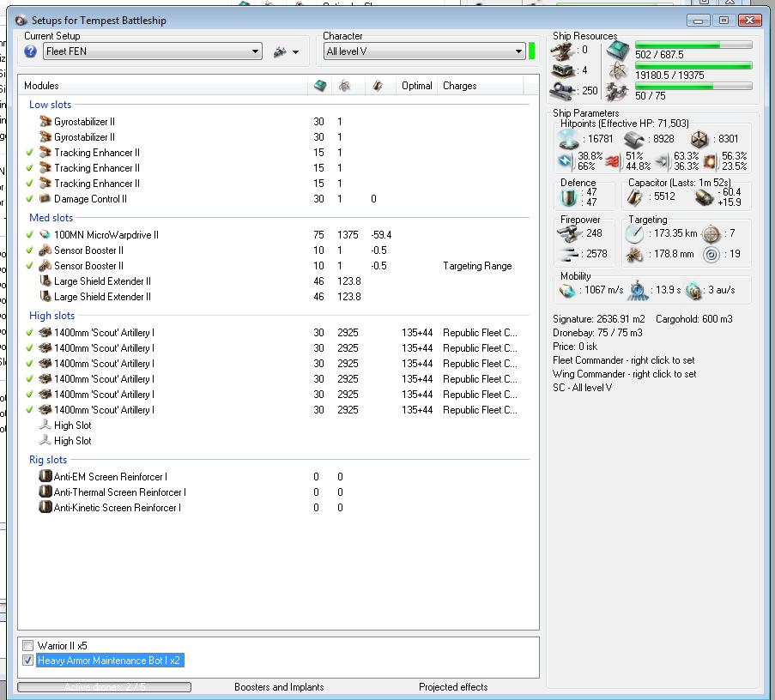Click the CPU column header icon

320,86
